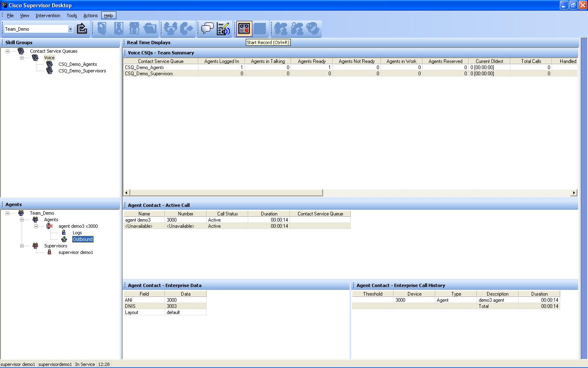Sort by Contact Service Queue column in Team Summary

[161, 61]
